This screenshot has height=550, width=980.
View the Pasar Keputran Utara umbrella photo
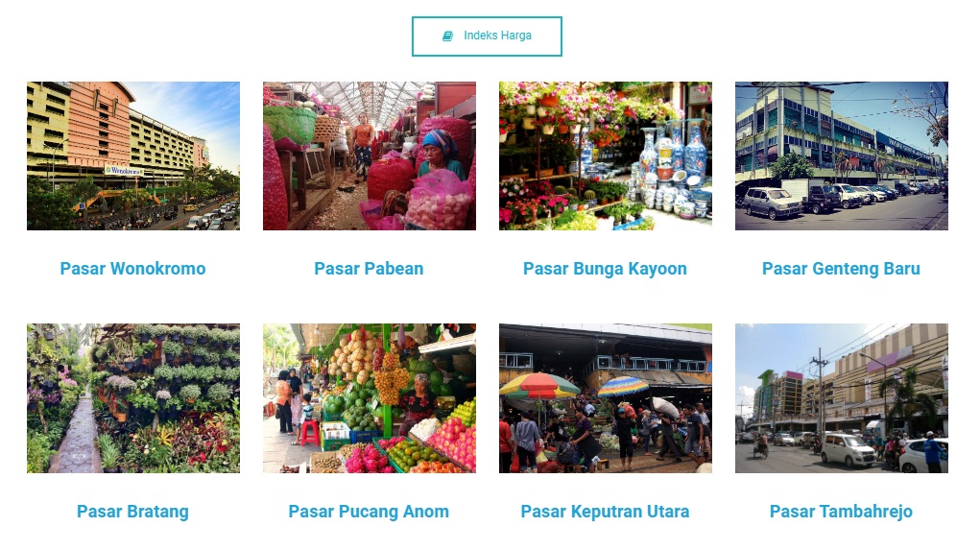tap(606, 398)
